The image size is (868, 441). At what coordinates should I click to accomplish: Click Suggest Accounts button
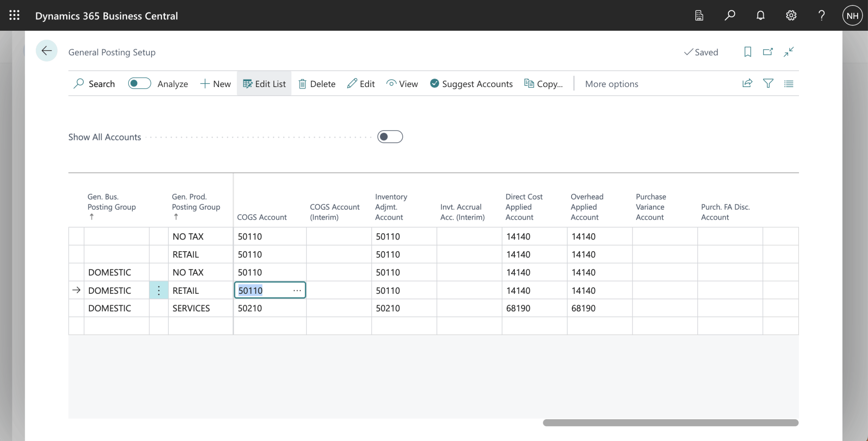471,84
